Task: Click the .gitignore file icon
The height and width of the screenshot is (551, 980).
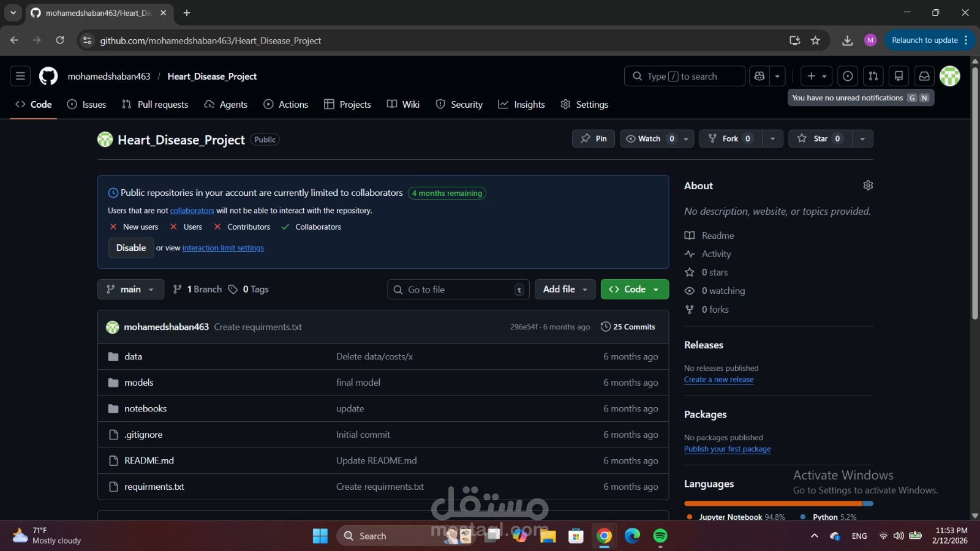Action: (x=113, y=435)
